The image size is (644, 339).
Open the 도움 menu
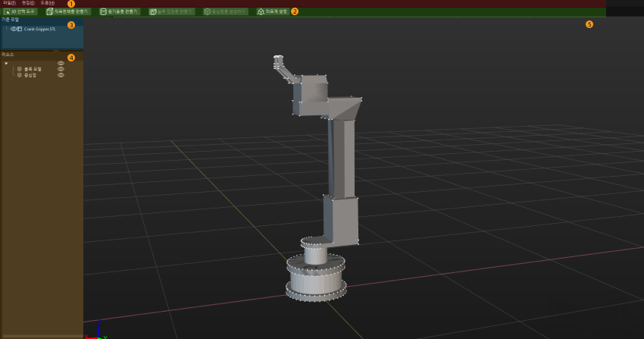(47, 3)
